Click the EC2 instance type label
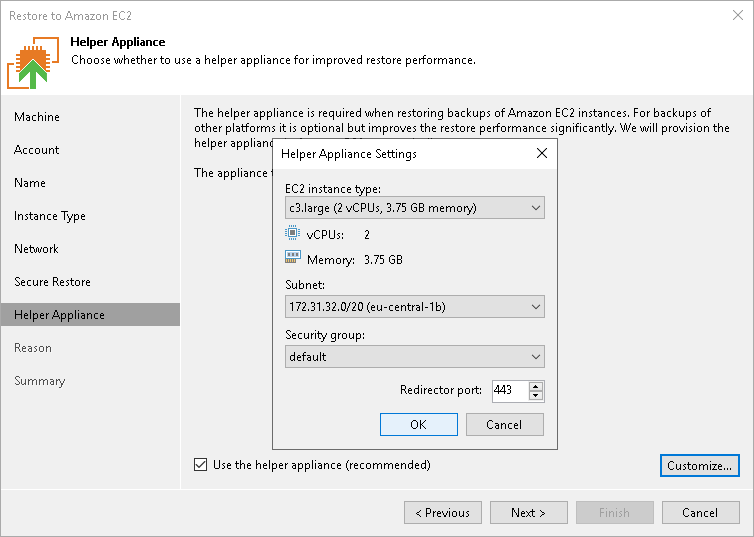This screenshot has height=537, width=754. pos(333,189)
